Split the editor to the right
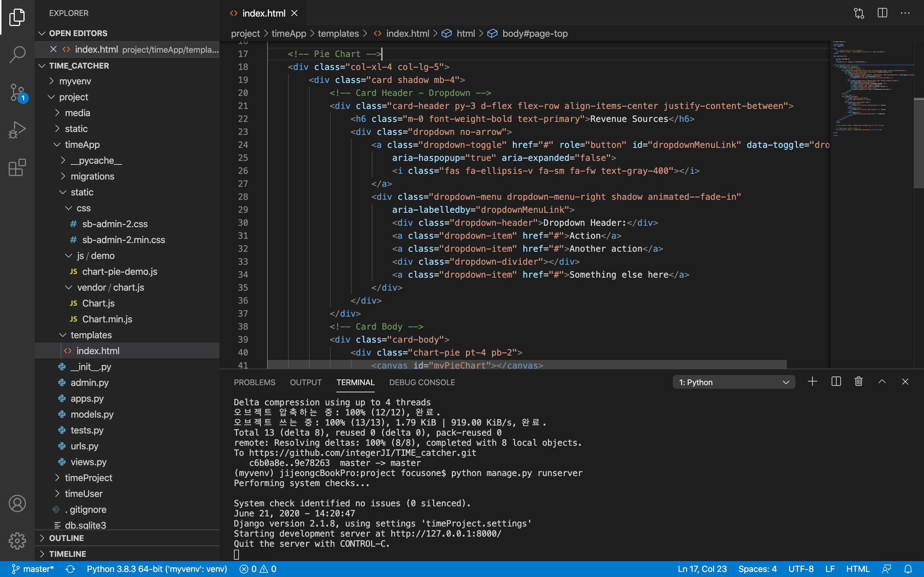 pos(882,13)
